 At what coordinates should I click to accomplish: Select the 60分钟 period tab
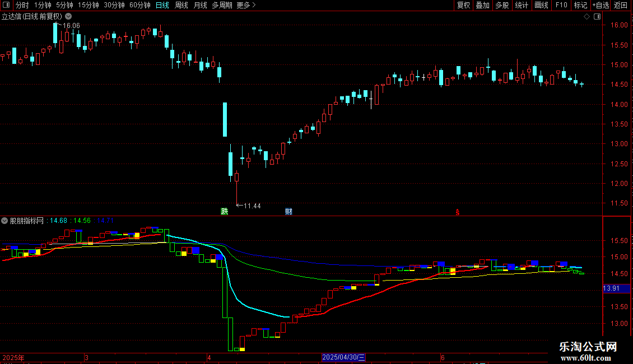[x=140, y=5]
